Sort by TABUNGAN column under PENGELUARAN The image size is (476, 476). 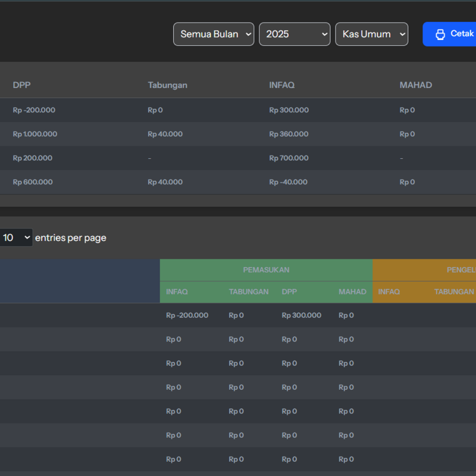coord(453,292)
